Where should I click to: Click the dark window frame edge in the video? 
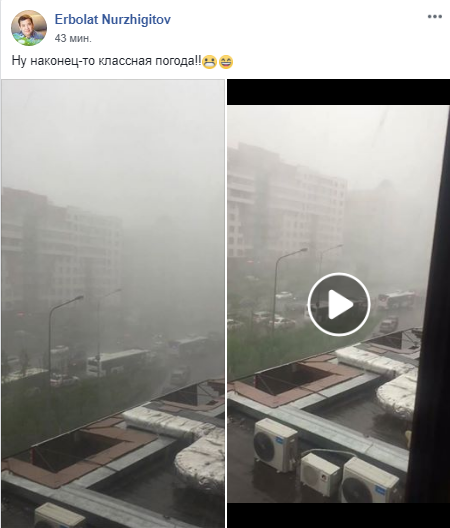click(429, 320)
